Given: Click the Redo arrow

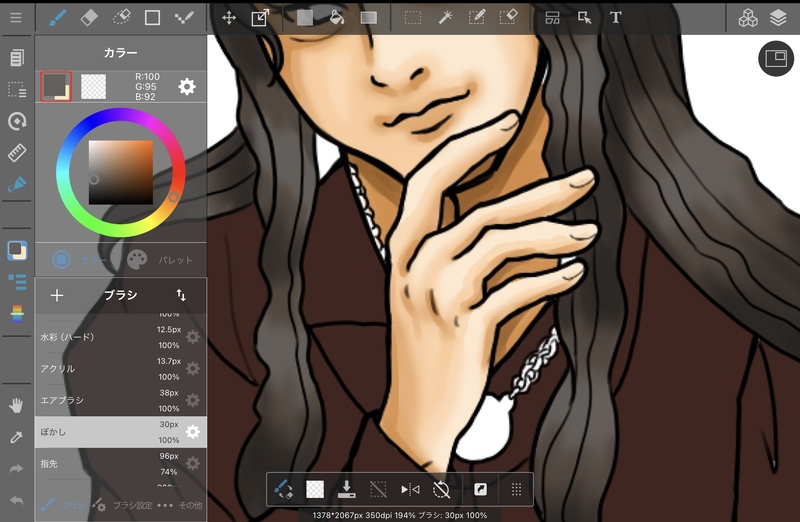Looking at the screenshot, I should 16,469.
